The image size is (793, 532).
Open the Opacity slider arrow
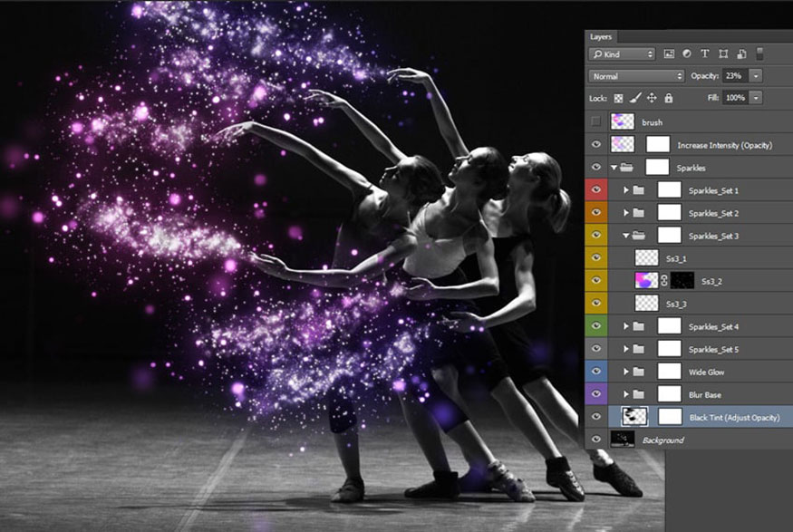coord(756,76)
